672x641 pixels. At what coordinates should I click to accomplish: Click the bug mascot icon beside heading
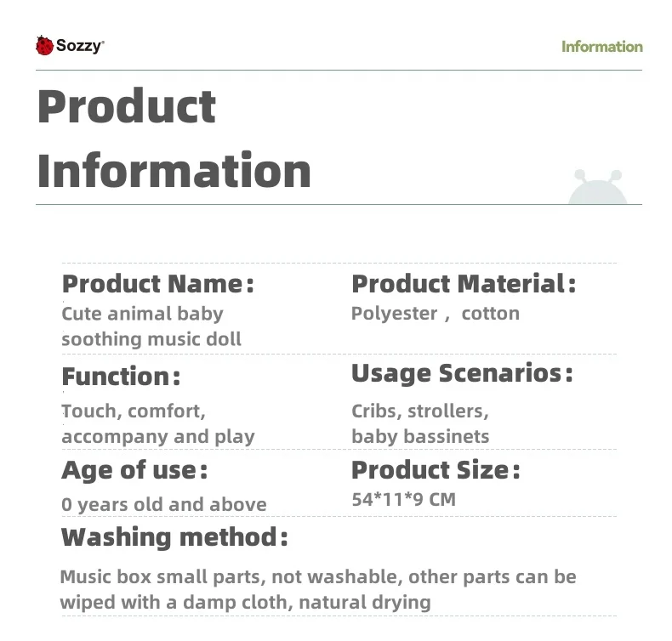point(597,188)
